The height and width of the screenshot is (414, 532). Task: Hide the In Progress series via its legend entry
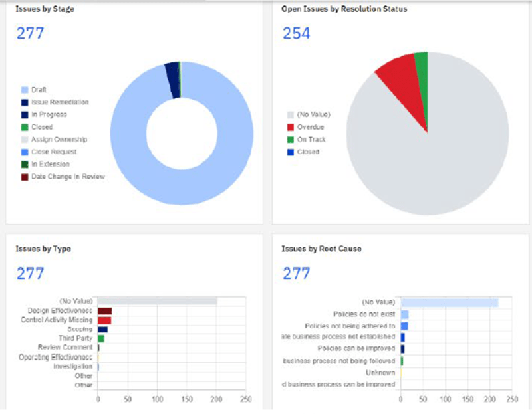23,114
